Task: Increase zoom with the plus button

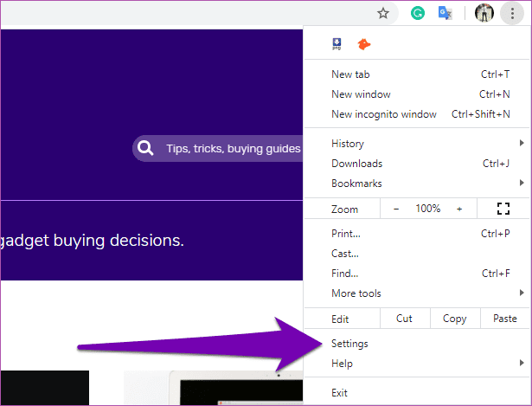Action: 459,209
